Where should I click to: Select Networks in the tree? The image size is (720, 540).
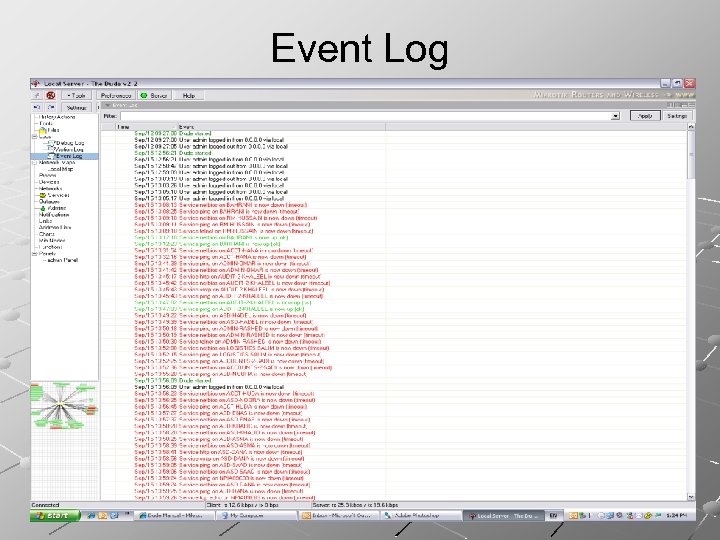[x=50, y=188]
